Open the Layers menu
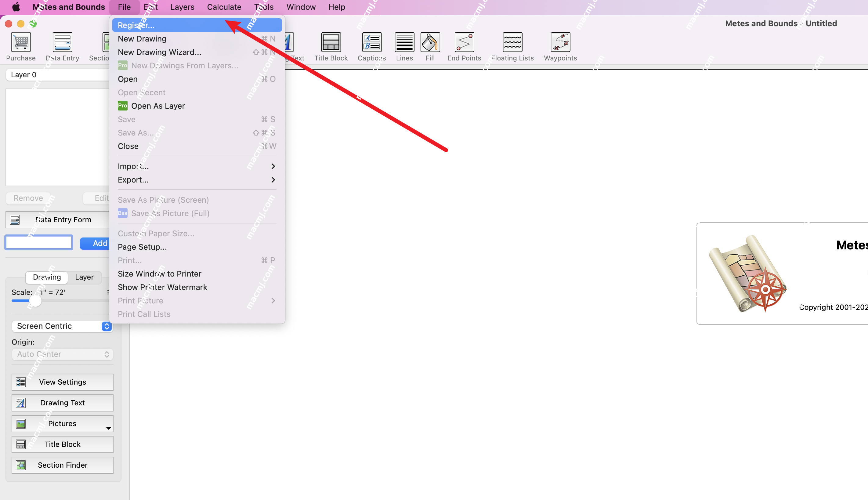The width and height of the screenshot is (868, 500). (x=182, y=7)
